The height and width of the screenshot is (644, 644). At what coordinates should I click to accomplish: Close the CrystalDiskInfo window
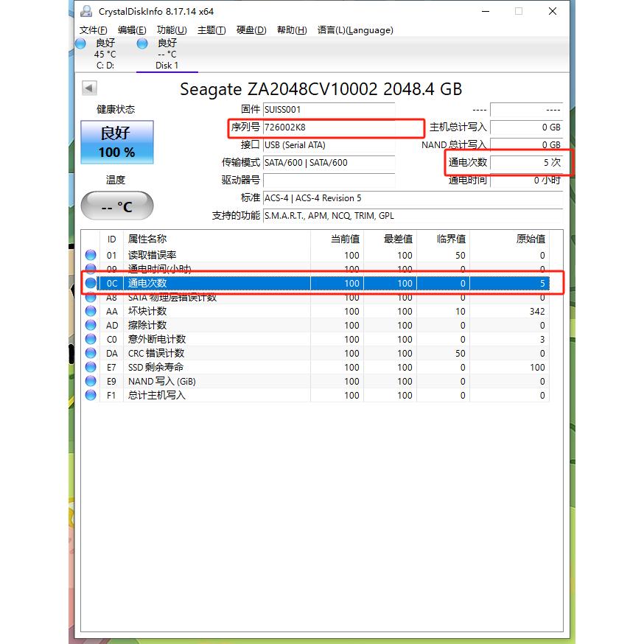[x=553, y=11]
